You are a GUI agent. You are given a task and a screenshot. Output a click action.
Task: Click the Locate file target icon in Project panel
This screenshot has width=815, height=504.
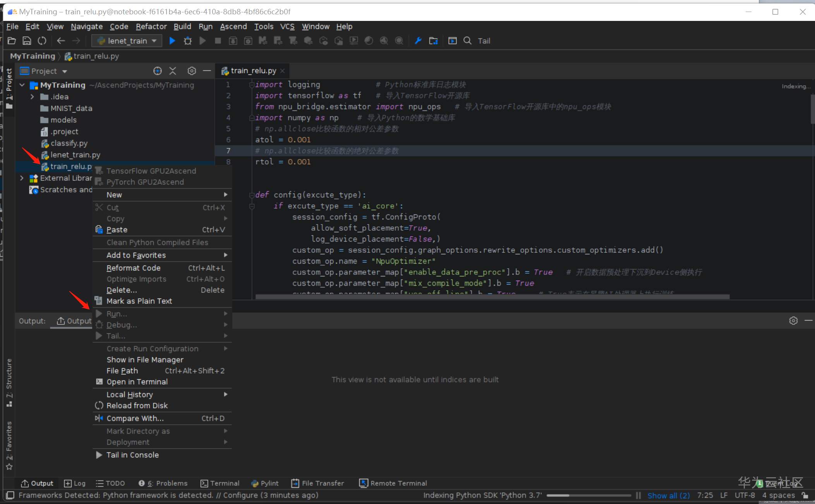157,71
